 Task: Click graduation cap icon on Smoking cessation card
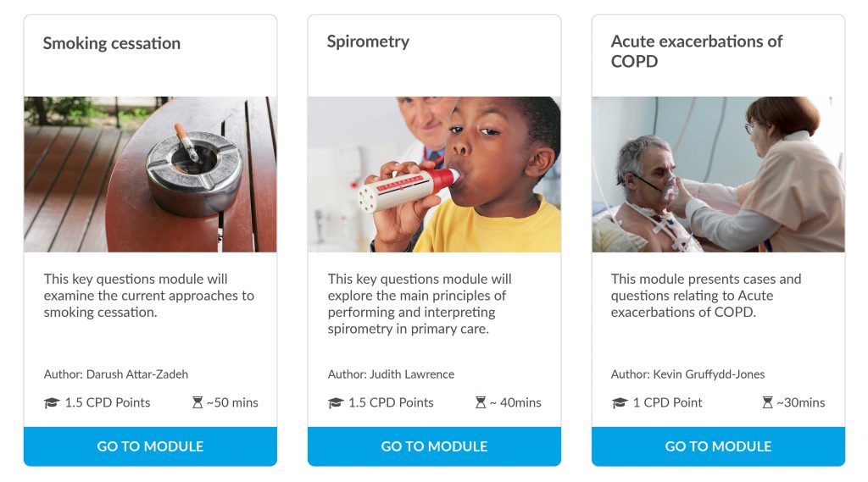(52, 403)
